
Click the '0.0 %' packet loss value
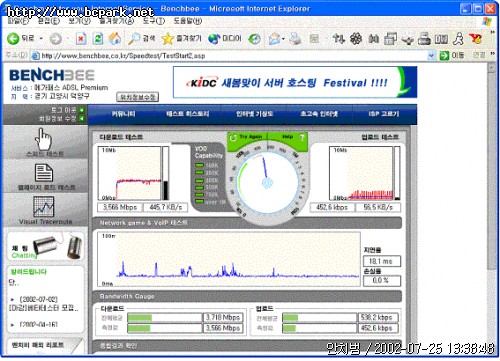tap(381, 280)
